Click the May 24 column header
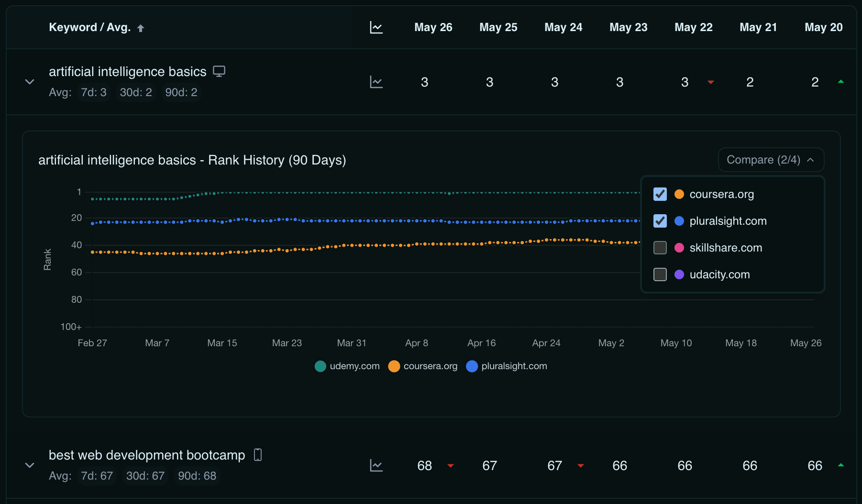This screenshot has height=504, width=862. click(564, 27)
